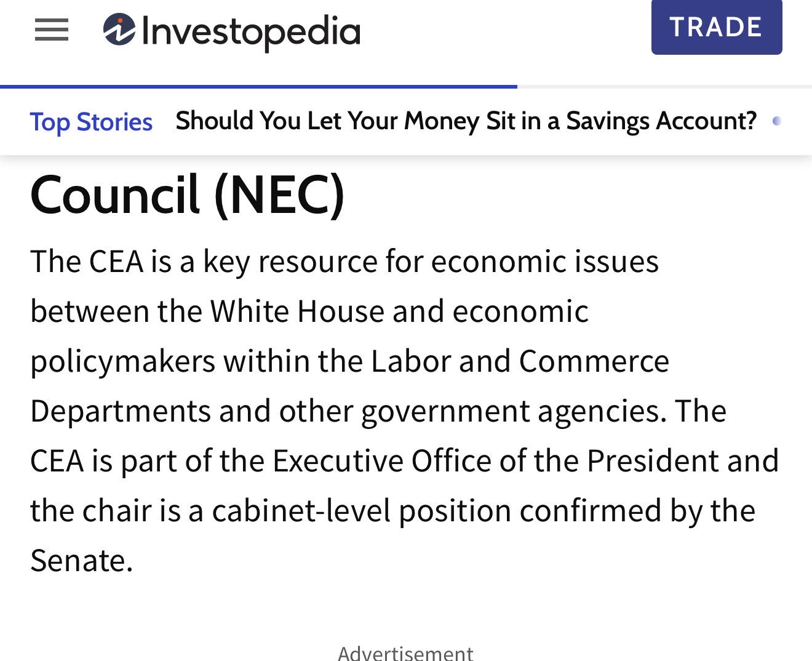Click the word Departments in the paragraph
Viewport: 812px width, 661px height.
pyautogui.click(x=119, y=411)
